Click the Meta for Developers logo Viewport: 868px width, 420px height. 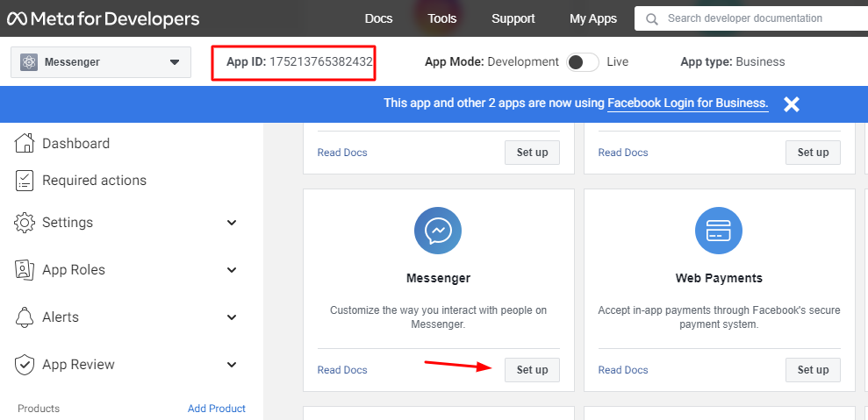click(x=103, y=18)
